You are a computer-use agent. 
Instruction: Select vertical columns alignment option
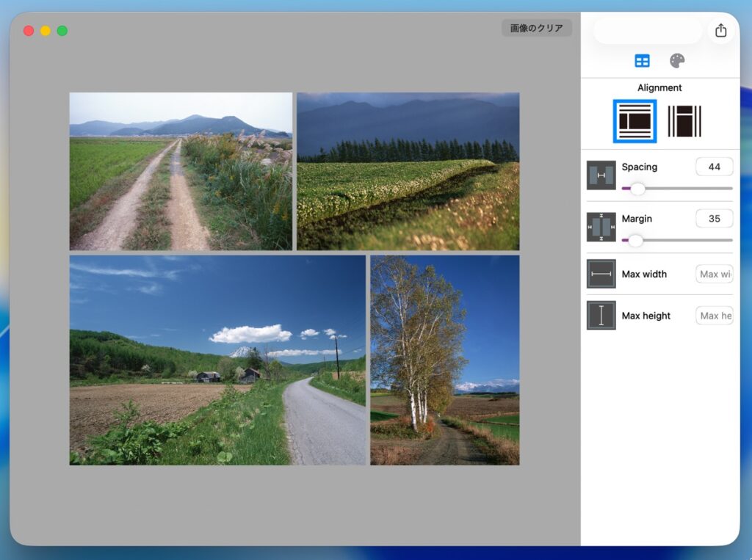684,121
